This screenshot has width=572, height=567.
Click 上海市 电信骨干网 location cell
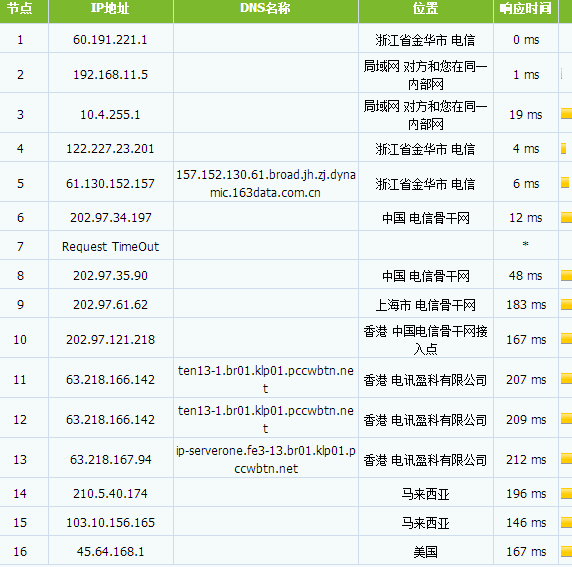click(425, 305)
